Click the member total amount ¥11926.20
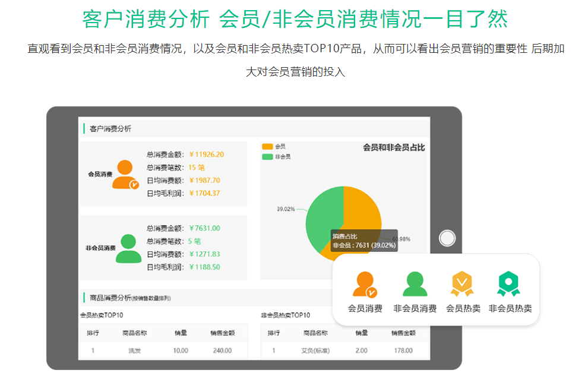 click(206, 154)
